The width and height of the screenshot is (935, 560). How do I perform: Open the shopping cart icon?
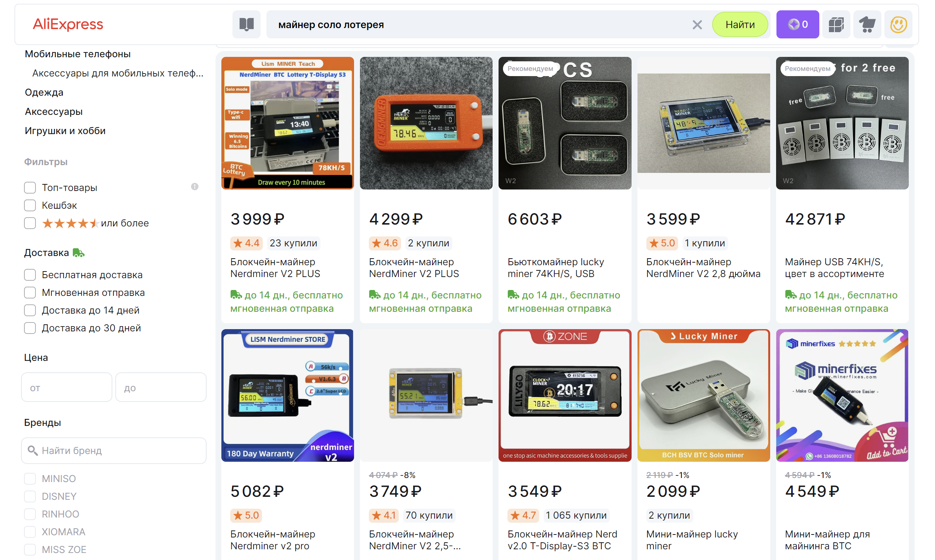pyautogui.click(x=867, y=24)
